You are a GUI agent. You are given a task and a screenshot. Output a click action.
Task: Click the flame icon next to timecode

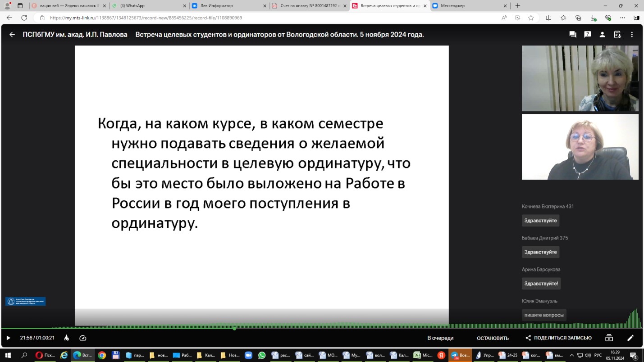(x=67, y=338)
